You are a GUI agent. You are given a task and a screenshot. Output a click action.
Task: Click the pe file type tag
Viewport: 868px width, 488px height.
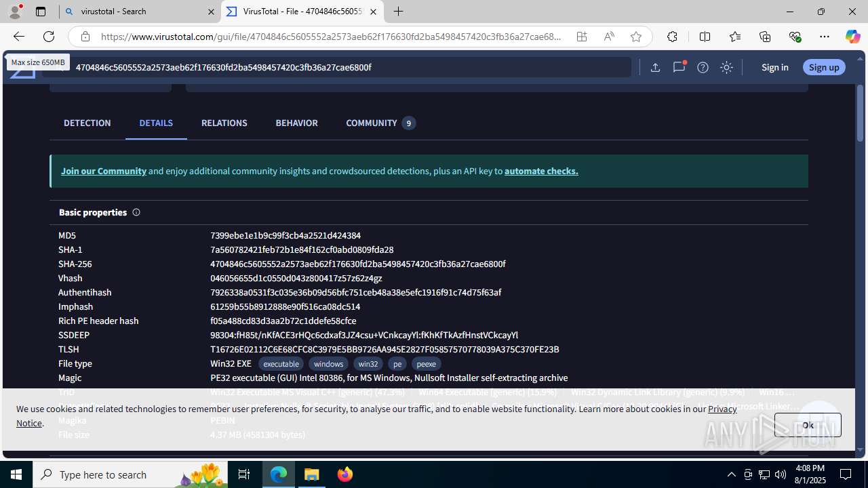coord(397,364)
